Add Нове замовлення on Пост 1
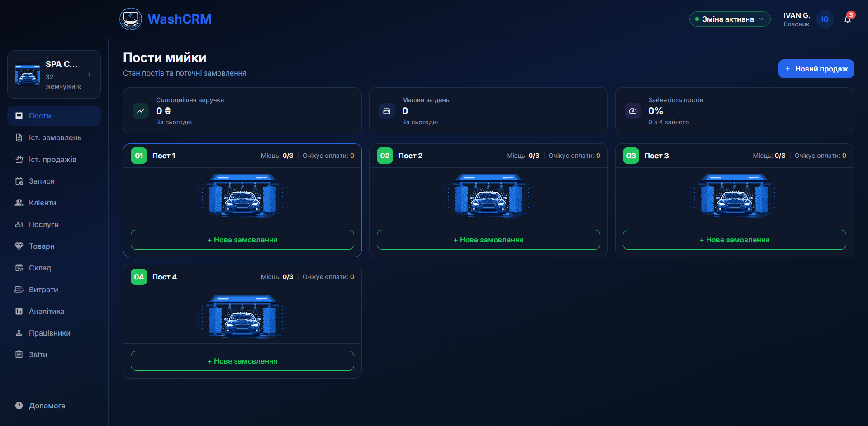This screenshot has width=868, height=426. coord(242,240)
